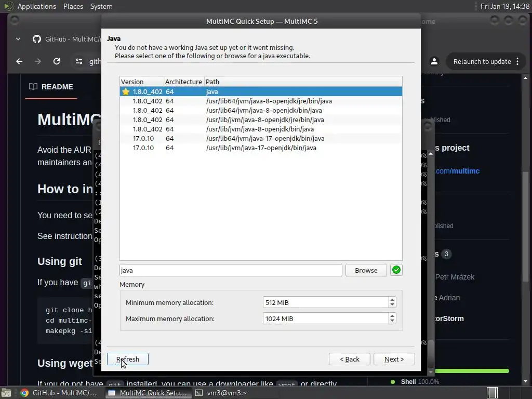
Task: Select the GitHub - MultiMC browser tab
Action: tap(66, 39)
